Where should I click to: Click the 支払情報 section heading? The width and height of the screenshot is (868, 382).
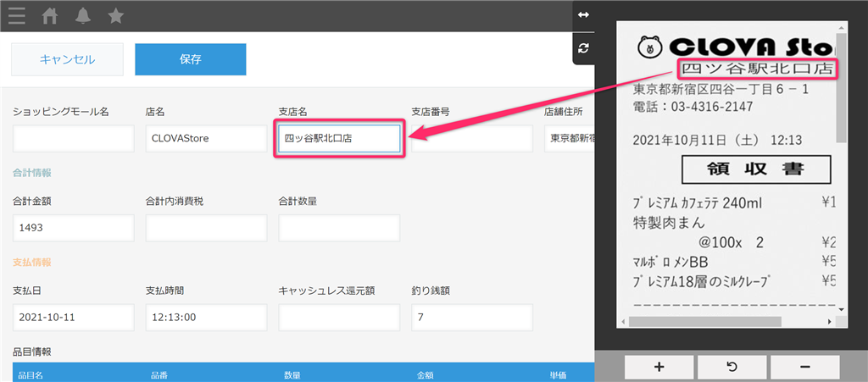pos(32,262)
